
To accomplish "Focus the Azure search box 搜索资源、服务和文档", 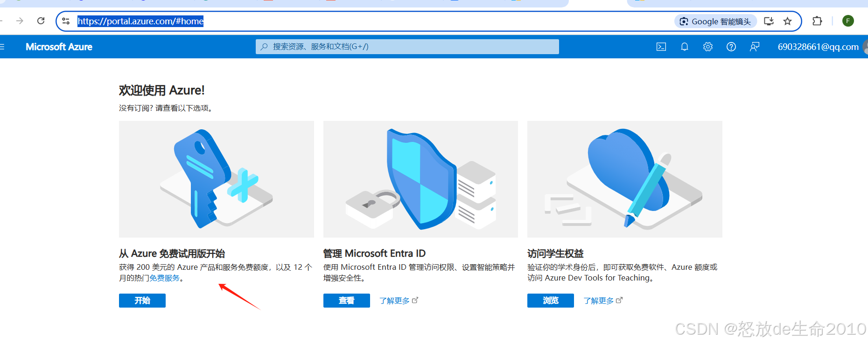I will point(407,47).
